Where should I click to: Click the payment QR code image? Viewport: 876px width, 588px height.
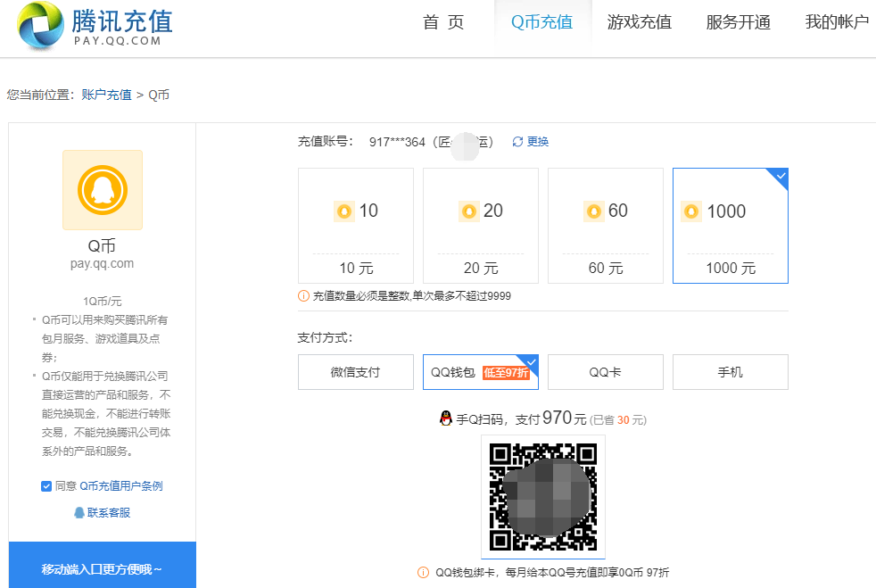click(x=543, y=497)
